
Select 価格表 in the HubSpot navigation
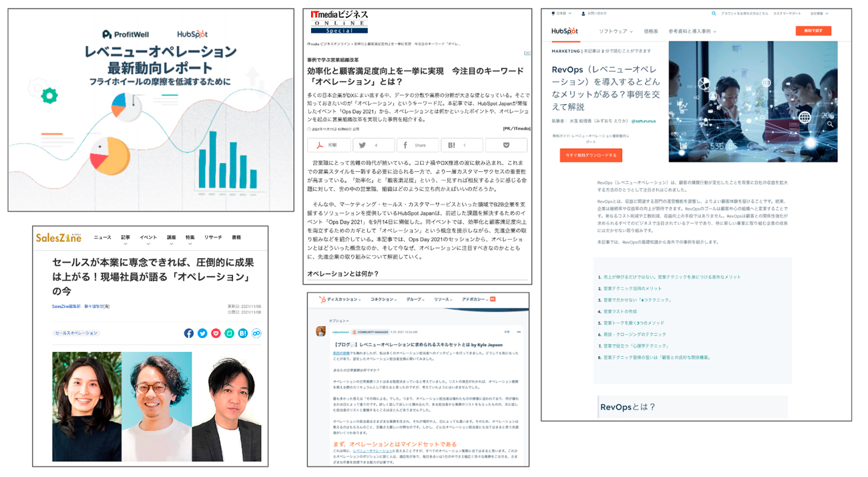650,31
